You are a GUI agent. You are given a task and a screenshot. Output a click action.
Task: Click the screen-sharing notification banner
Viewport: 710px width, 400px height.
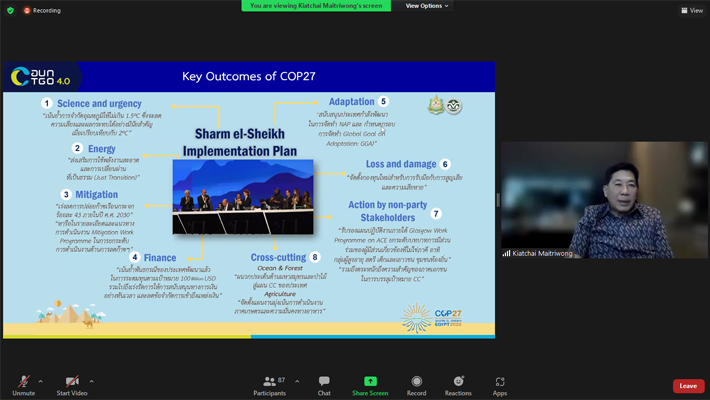pyautogui.click(x=316, y=6)
